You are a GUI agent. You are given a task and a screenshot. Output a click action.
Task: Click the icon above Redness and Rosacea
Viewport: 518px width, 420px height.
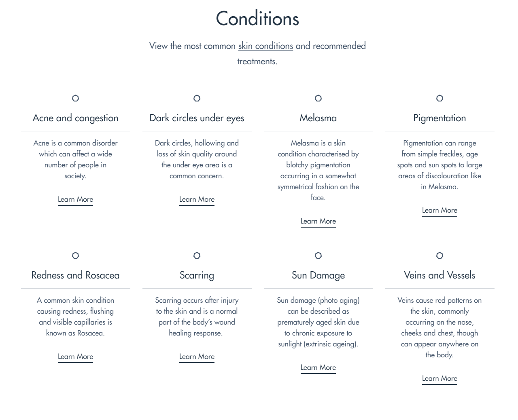click(x=75, y=255)
